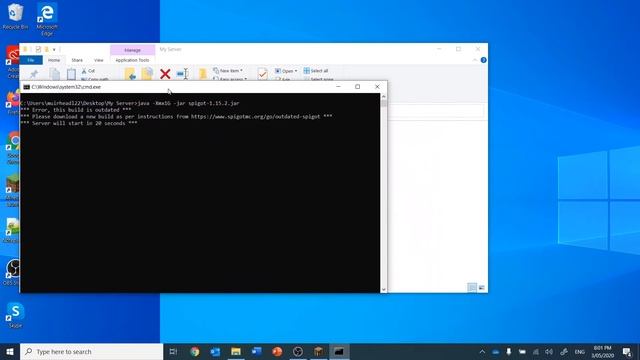Click the Rename icon in Explorer ribbon
The image size is (640, 360).
(x=182, y=74)
